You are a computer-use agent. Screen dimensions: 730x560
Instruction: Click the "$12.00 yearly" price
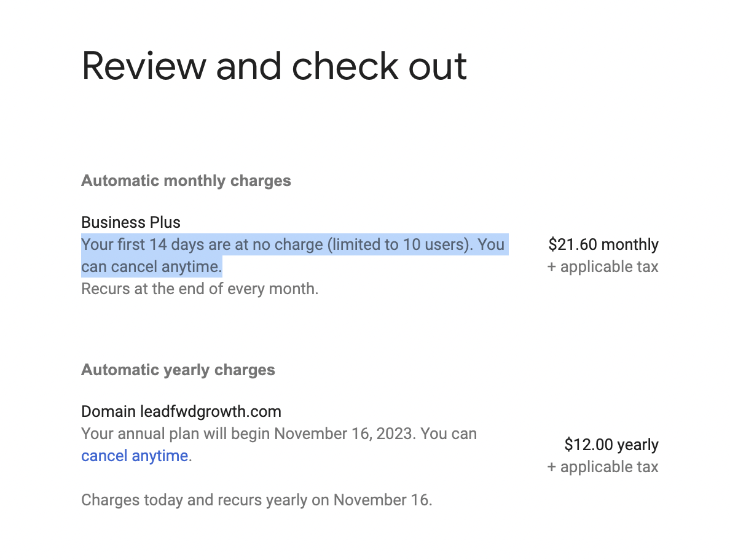pos(611,445)
